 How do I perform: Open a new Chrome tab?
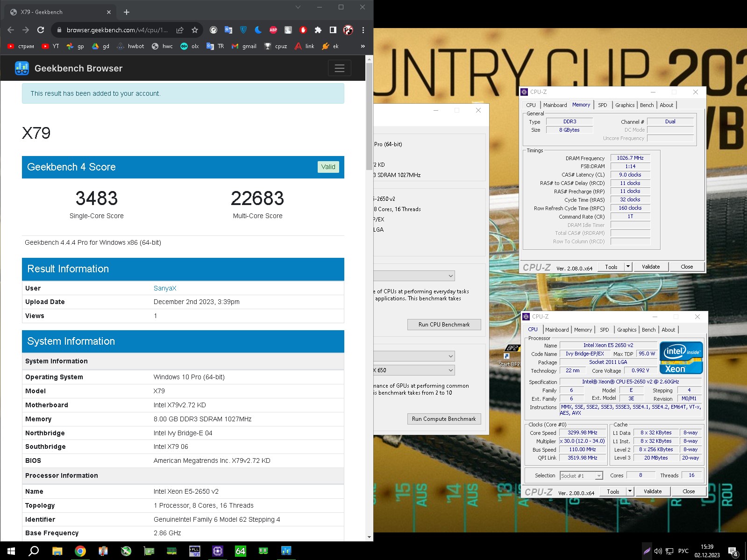click(x=127, y=12)
